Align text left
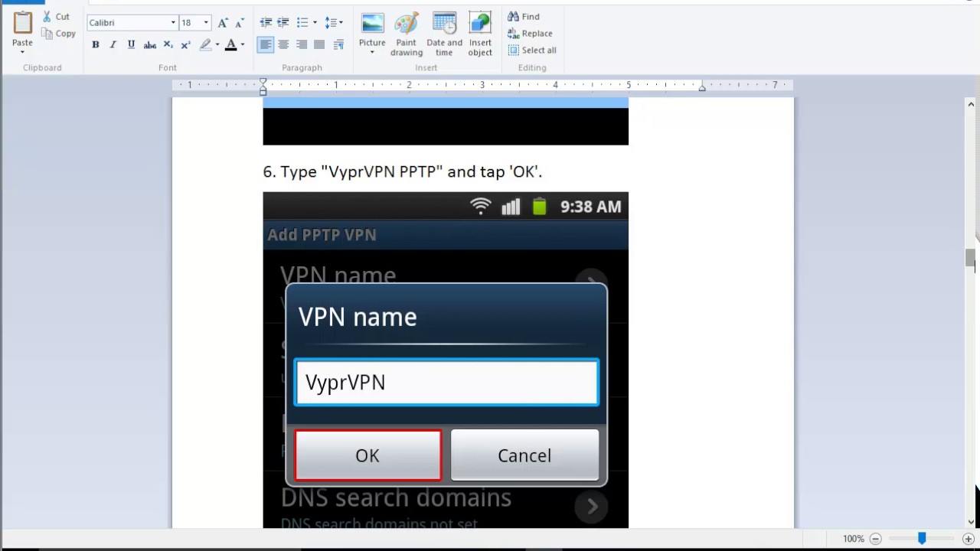Screen dimensions: 980x551 click(x=266, y=45)
